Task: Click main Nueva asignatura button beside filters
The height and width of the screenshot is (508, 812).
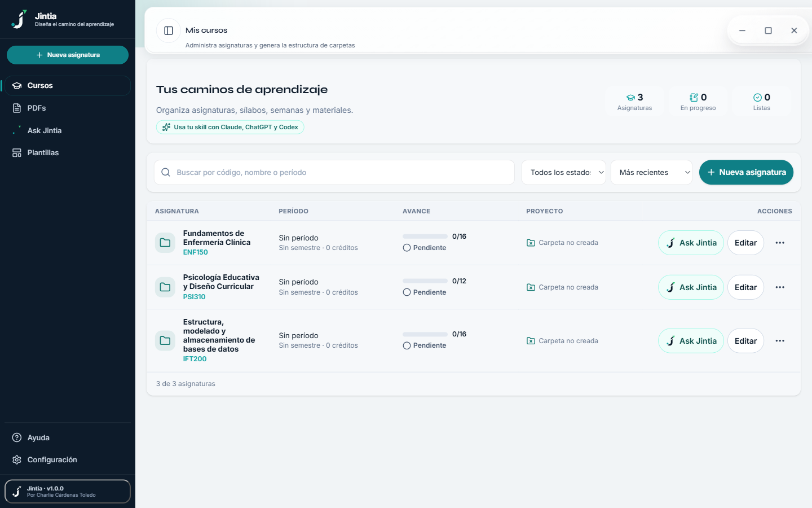Action: tap(746, 172)
